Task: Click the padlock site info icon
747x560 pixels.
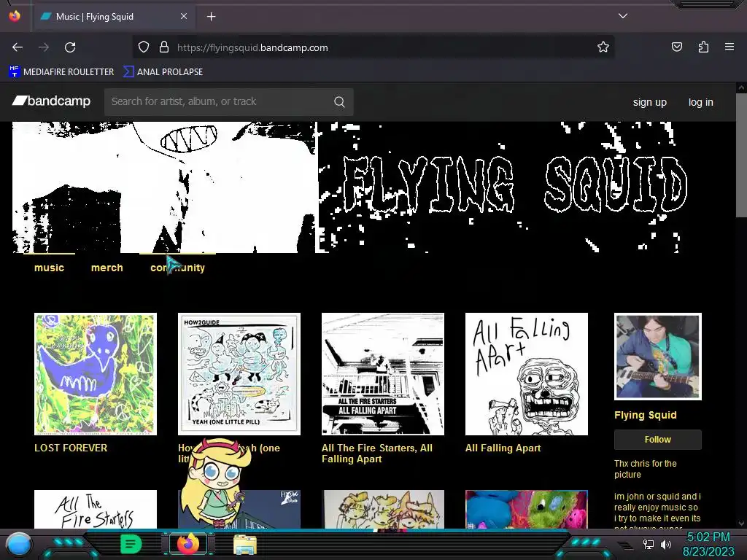Action: [x=164, y=47]
